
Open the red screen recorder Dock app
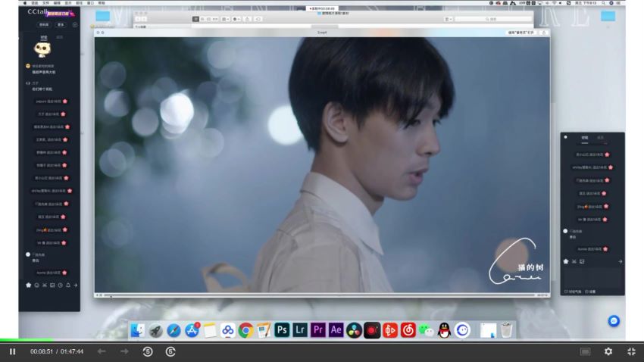(372, 330)
